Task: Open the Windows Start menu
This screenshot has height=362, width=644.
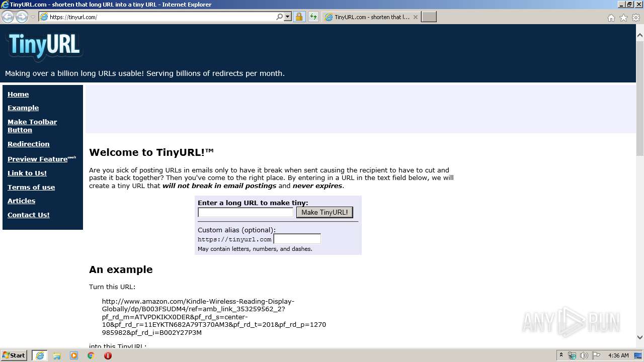Action: (x=14, y=355)
